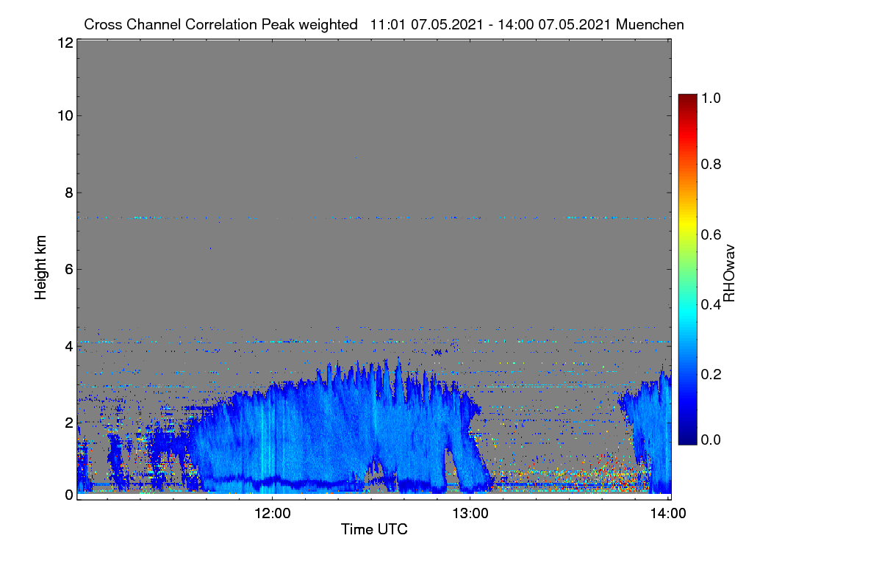This screenshot has height=588, width=882.
Task: Click the station name 'Muenchen' in the title
Action: point(650,24)
